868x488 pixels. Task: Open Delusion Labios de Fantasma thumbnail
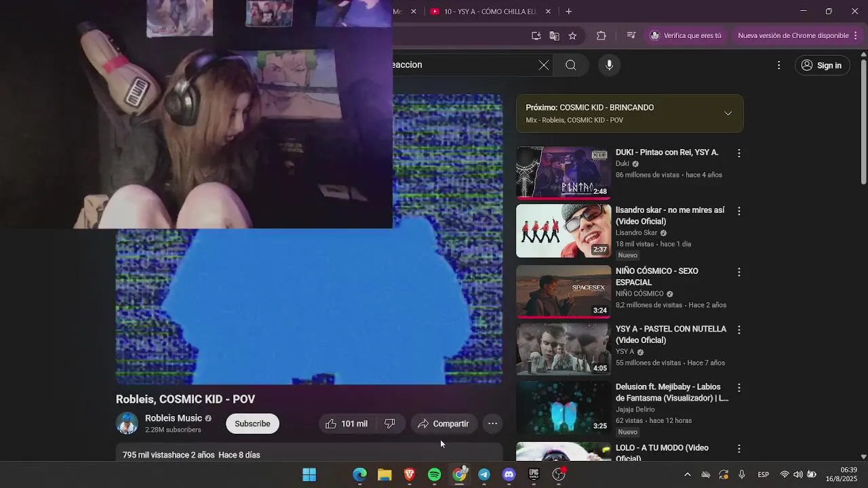pos(564,408)
